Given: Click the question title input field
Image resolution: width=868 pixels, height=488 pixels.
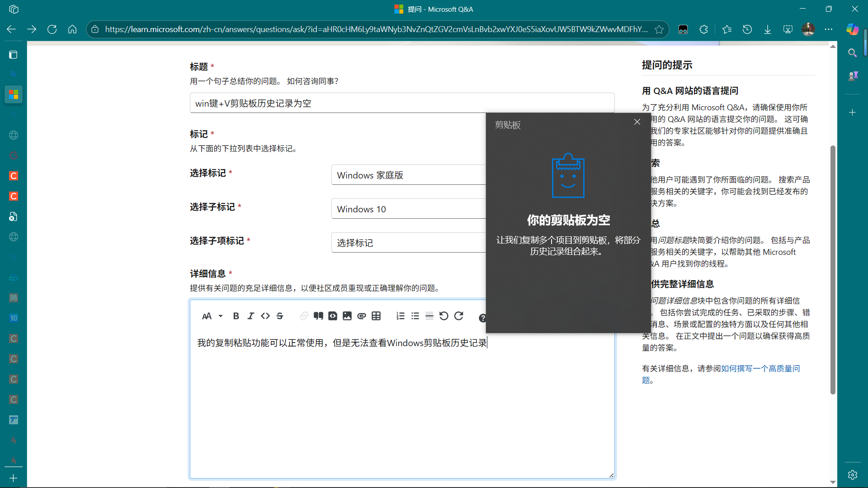Looking at the screenshot, I should click(x=401, y=103).
